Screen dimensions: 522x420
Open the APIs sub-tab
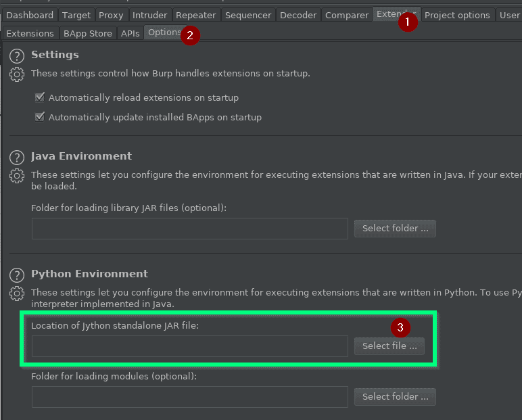tap(130, 33)
